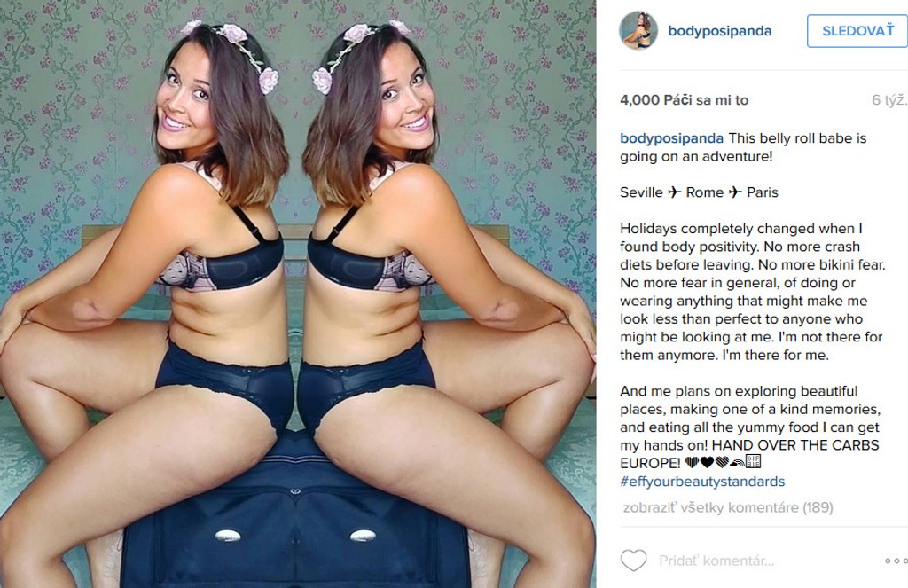
Task: Expand zobraziť všetky komentáre (189)
Action: click(x=728, y=508)
